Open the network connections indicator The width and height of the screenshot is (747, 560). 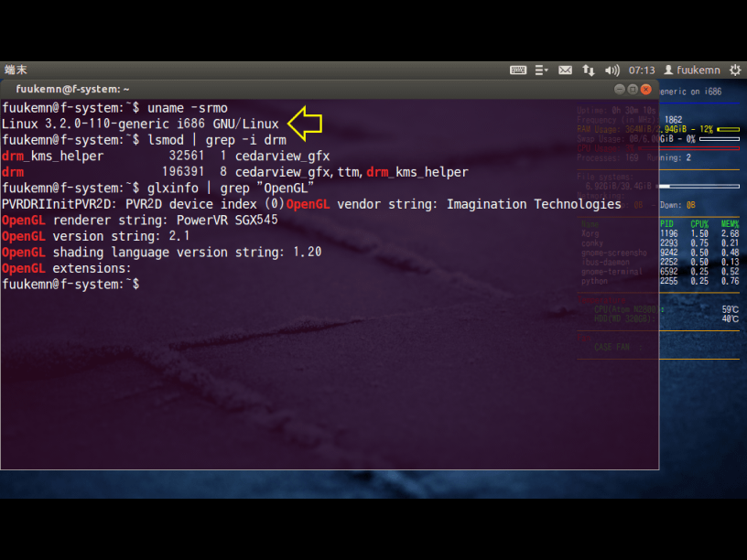point(589,70)
